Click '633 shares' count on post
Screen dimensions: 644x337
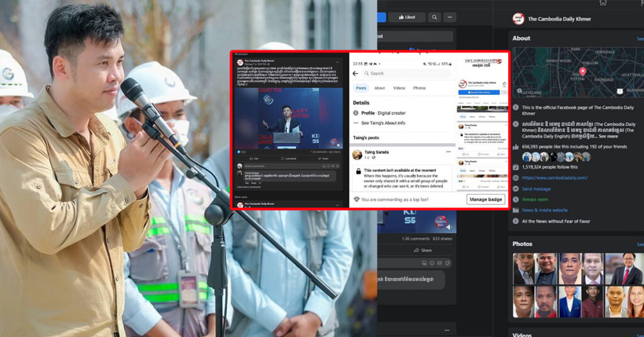coord(442,238)
